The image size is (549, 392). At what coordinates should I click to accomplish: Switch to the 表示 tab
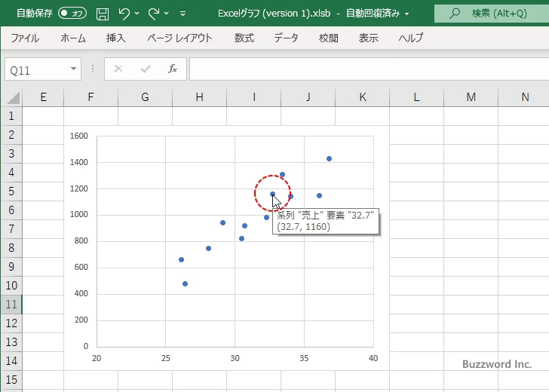368,38
